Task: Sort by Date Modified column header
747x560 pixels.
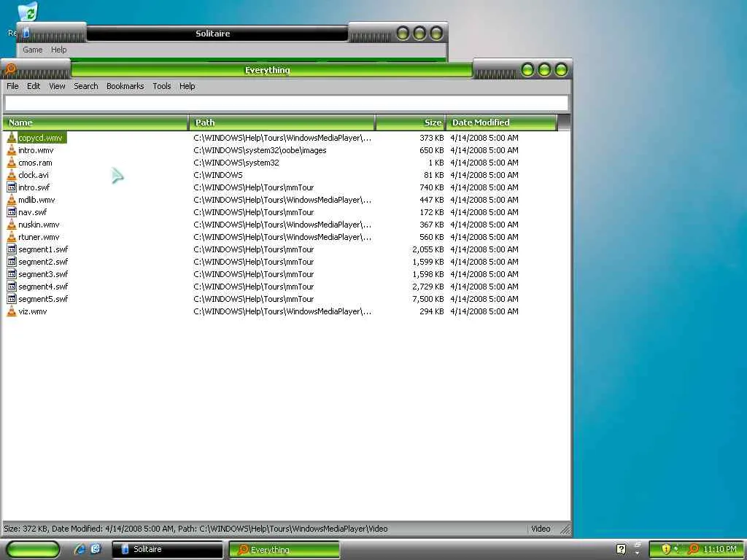Action: [x=501, y=122]
